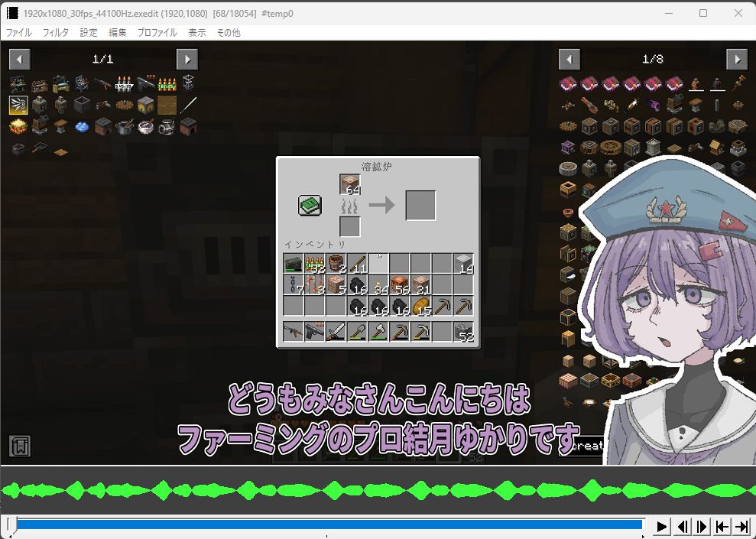Step forward one frame

tap(702, 527)
